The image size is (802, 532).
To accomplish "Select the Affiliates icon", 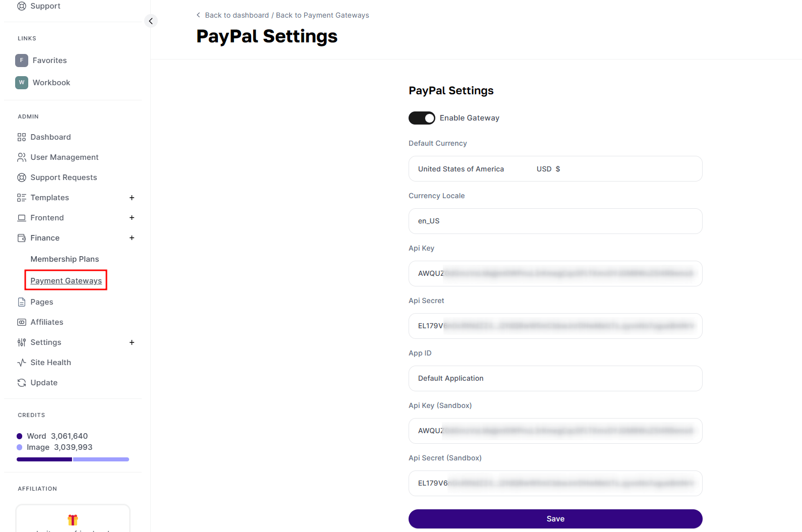I will [x=22, y=322].
